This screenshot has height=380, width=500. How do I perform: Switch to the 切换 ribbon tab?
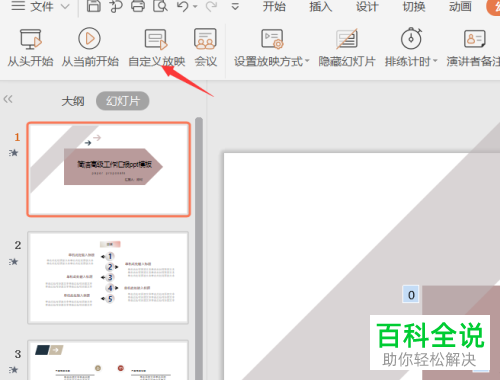[x=414, y=6]
